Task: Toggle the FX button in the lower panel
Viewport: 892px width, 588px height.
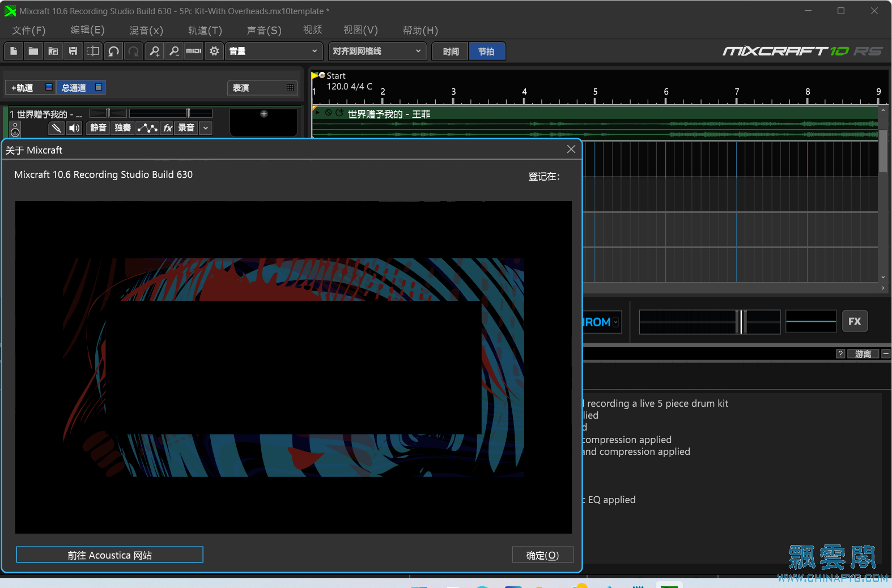Action: tap(855, 322)
